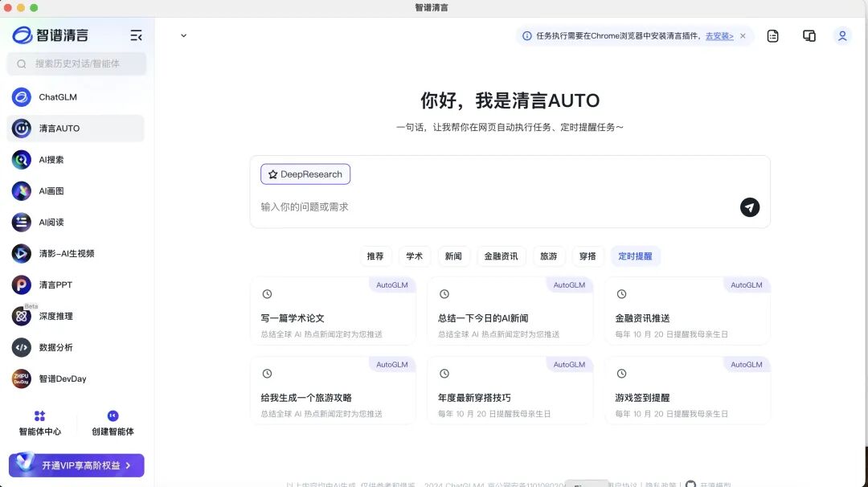Image resolution: width=868 pixels, height=487 pixels.
Task: Select 清言AUTO in the sidebar
Action: click(x=76, y=129)
